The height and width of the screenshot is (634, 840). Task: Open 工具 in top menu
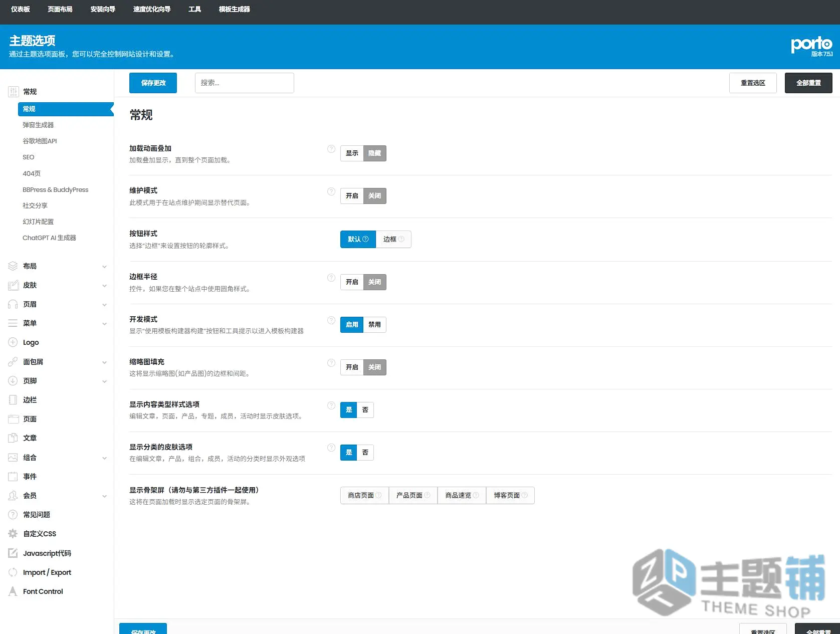point(194,10)
